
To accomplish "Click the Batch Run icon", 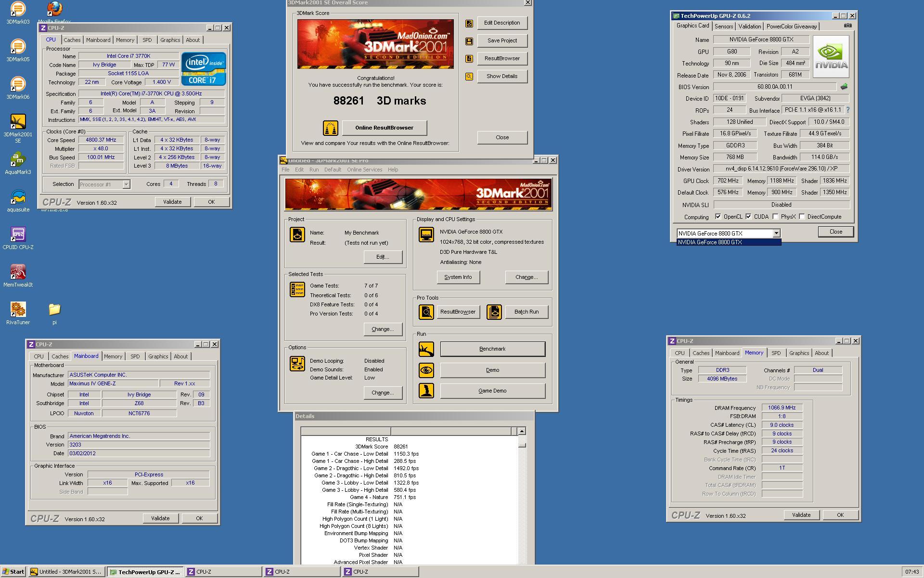I will (x=494, y=312).
